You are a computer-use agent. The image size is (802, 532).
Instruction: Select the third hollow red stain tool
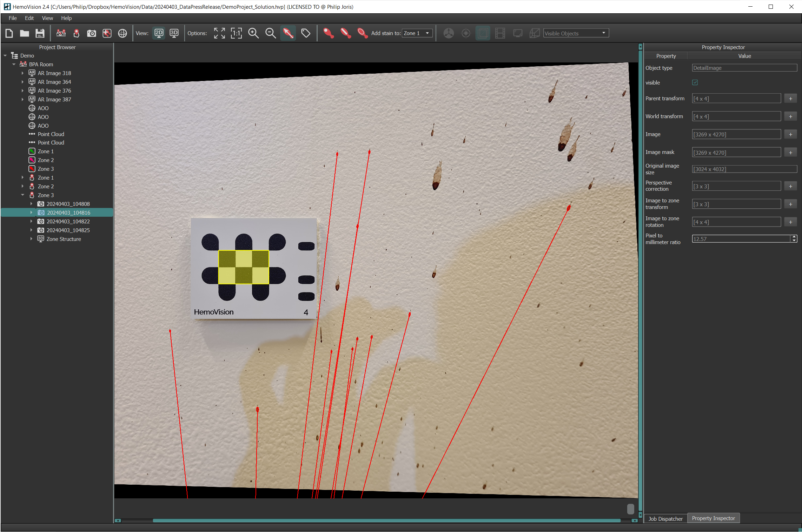pos(362,33)
